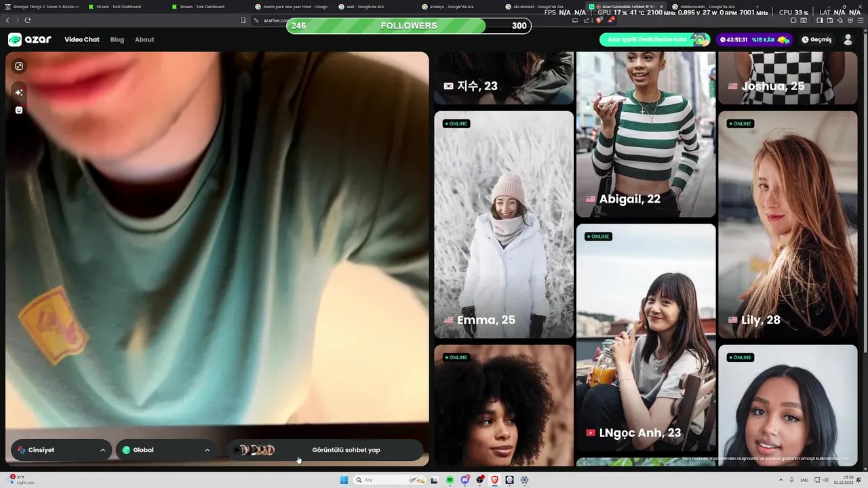Click the expand video icon

coord(19,66)
